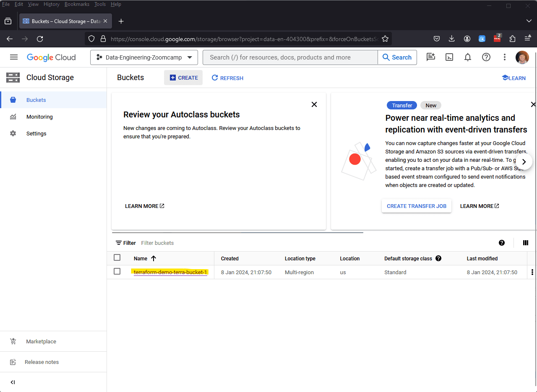Open Release notes from the sidebar
This screenshot has height=392, width=537.
[x=53, y=362]
